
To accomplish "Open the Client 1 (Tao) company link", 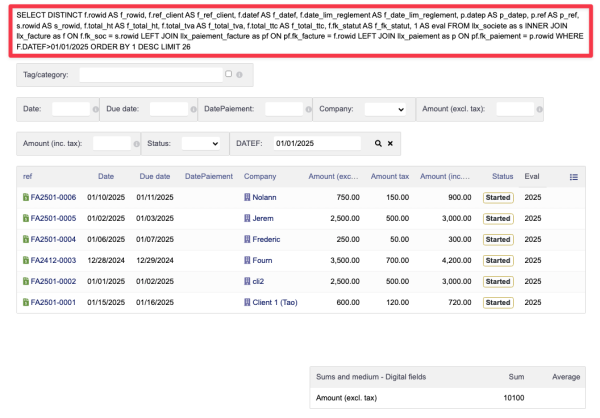I will (x=275, y=303).
